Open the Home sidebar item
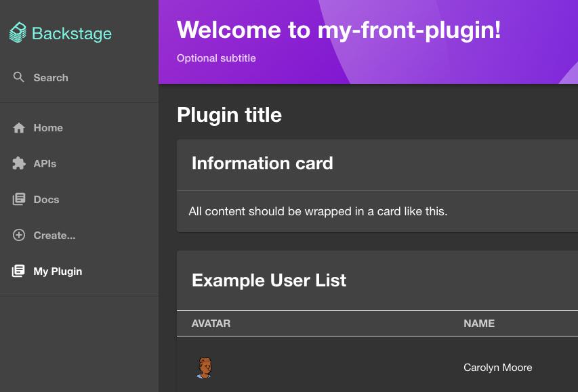Image resolution: width=578 pixels, height=392 pixels. coord(48,128)
